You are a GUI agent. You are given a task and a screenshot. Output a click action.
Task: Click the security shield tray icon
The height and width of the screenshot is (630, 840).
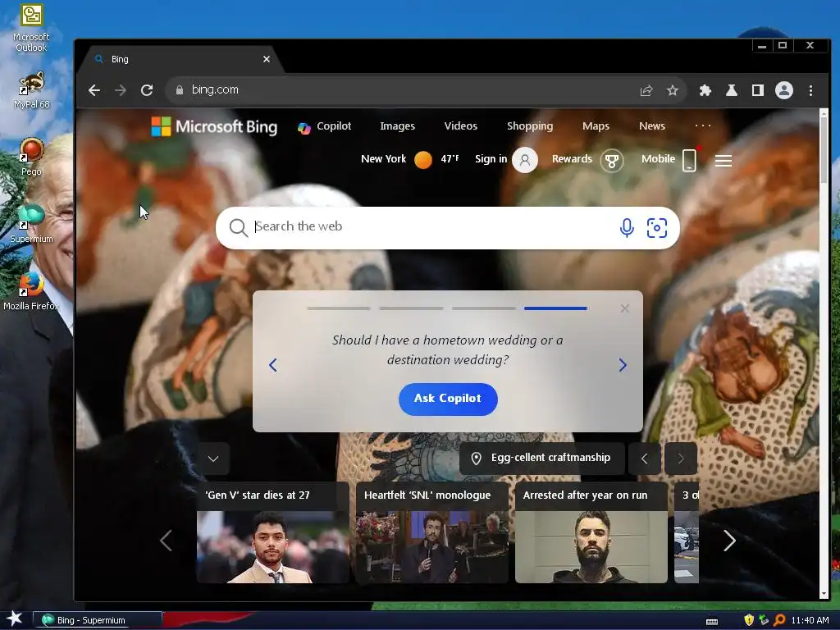(749, 620)
